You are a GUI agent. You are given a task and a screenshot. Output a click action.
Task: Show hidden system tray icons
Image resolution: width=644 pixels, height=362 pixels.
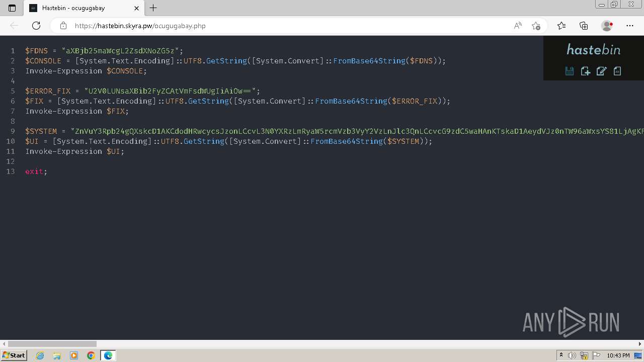point(561,355)
